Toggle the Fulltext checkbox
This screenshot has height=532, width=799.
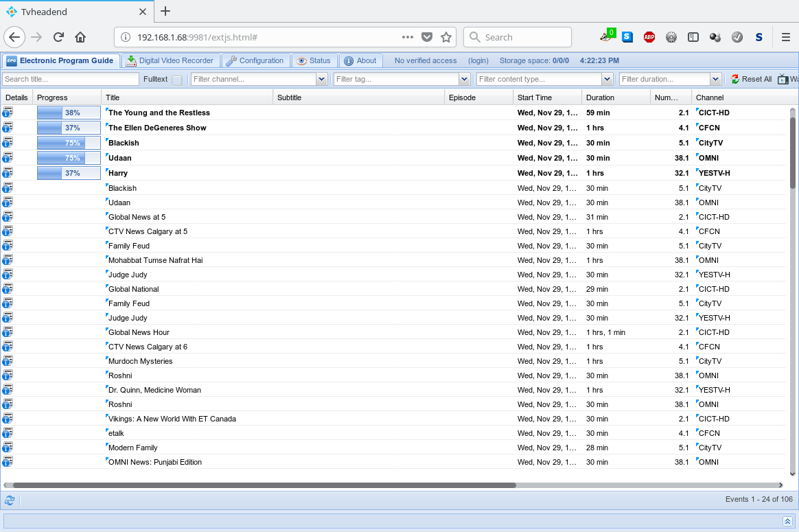coord(177,80)
